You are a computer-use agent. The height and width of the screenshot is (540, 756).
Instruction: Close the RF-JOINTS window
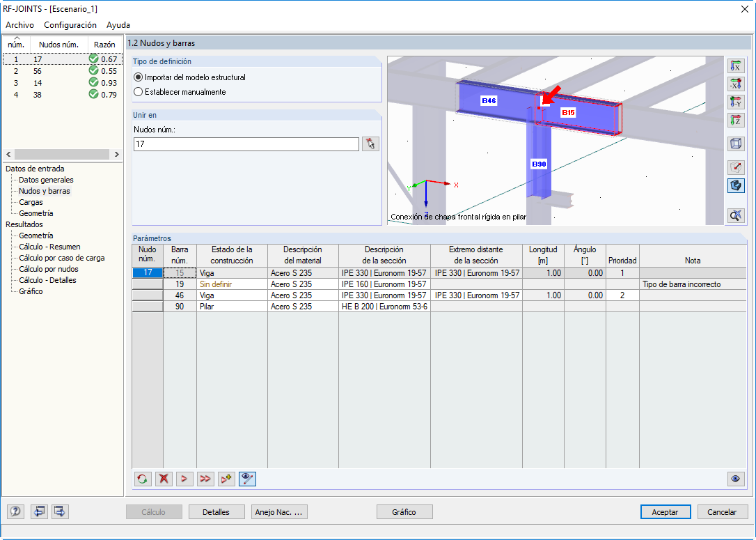[745, 9]
